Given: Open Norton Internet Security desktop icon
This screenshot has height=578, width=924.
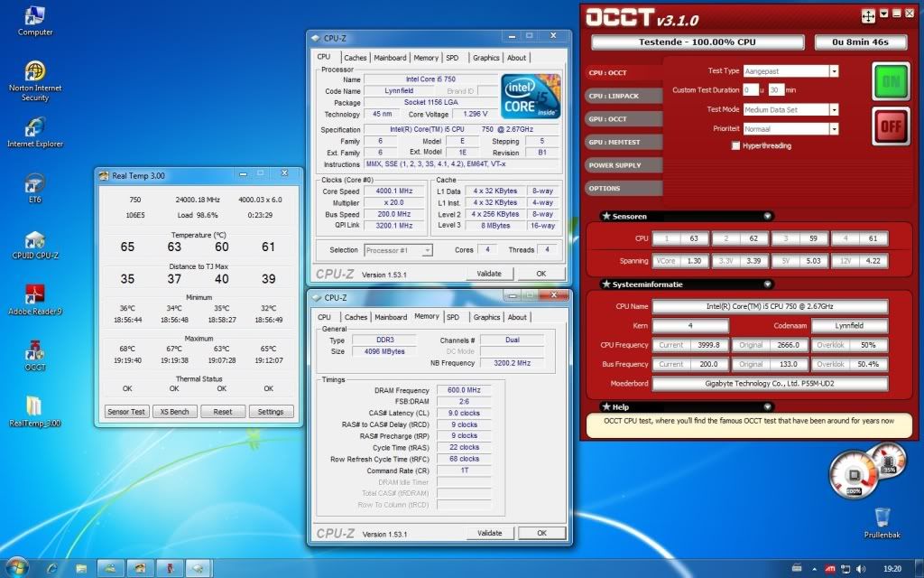Looking at the screenshot, I should click(35, 80).
